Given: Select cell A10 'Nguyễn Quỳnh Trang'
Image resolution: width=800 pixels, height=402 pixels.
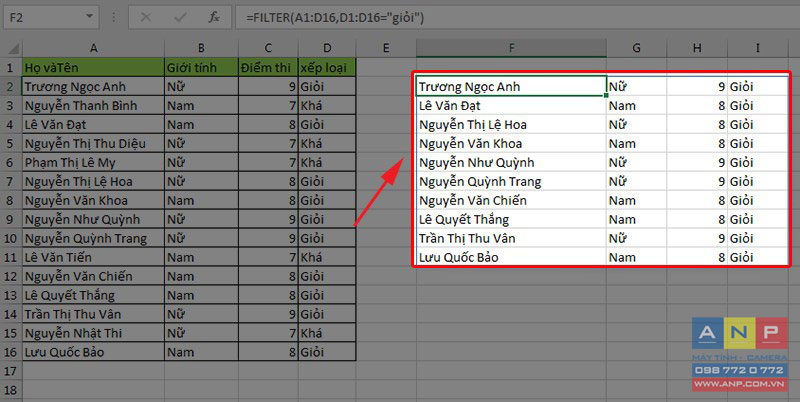Looking at the screenshot, I should (x=93, y=238).
